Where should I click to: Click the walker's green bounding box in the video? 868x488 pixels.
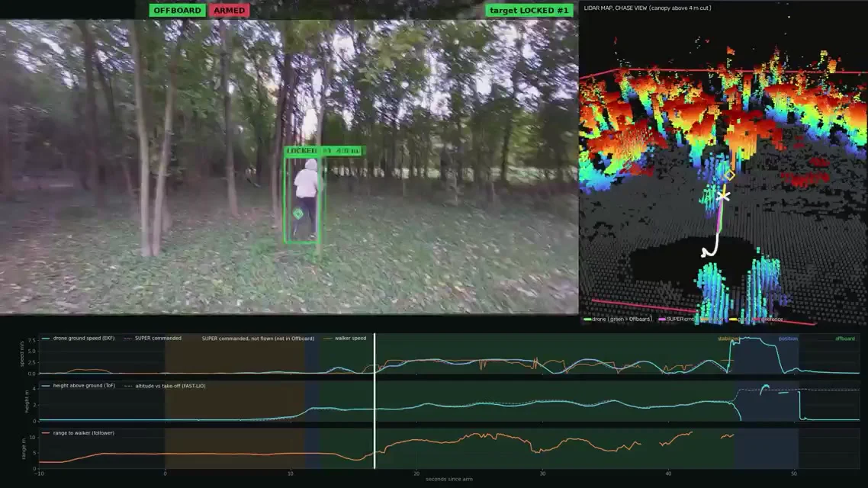pos(302,201)
